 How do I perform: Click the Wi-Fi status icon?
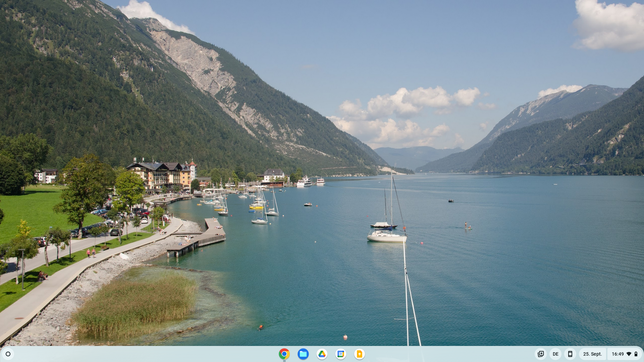[629, 354]
